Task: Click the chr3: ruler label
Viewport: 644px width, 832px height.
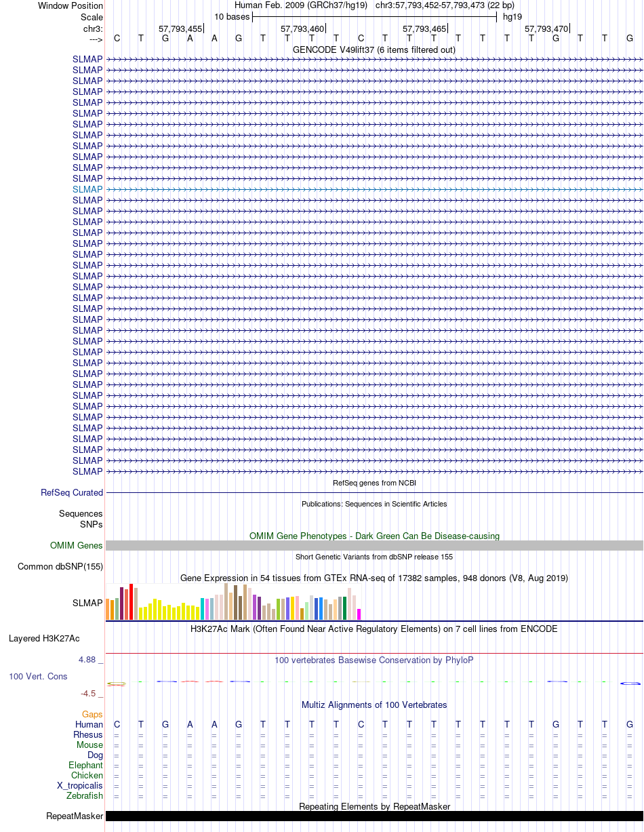Action: pos(93,28)
